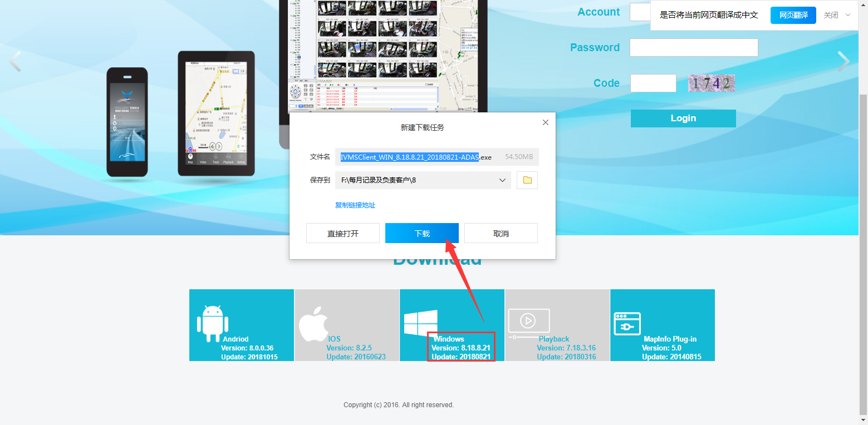The width and height of the screenshot is (868, 425).
Task: Click the 新建下载任务 dialog title
Action: coord(423,127)
